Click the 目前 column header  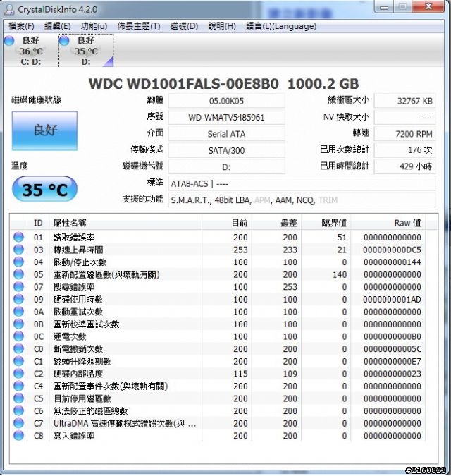pyautogui.click(x=227, y=223)
